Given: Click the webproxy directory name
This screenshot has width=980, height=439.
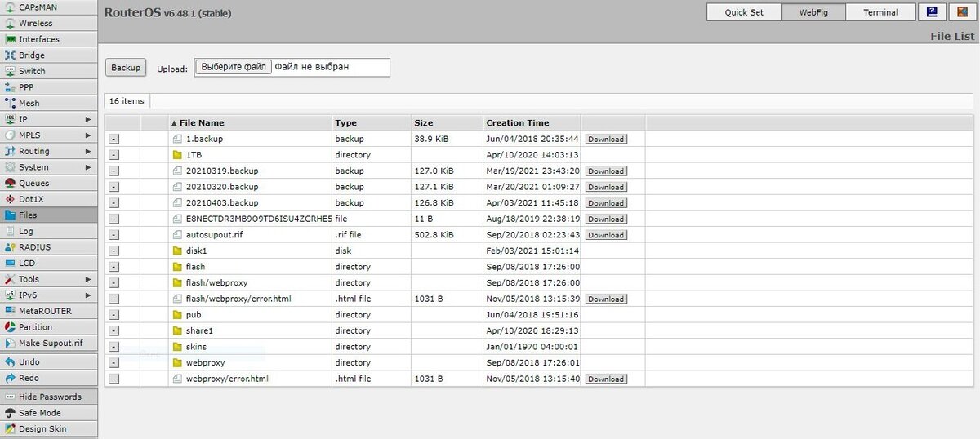Looking at the screenshot, I should click(x=205, y=362).
